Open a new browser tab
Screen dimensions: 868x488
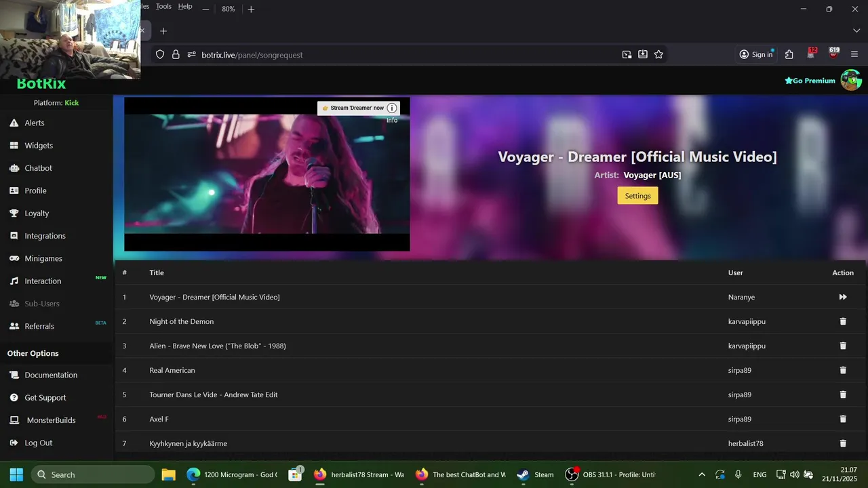point(163,30)
